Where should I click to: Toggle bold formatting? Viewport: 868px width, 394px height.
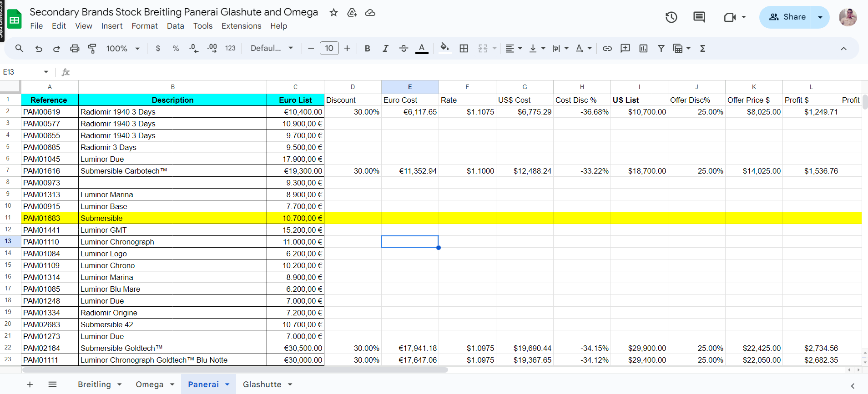(368, 48)
